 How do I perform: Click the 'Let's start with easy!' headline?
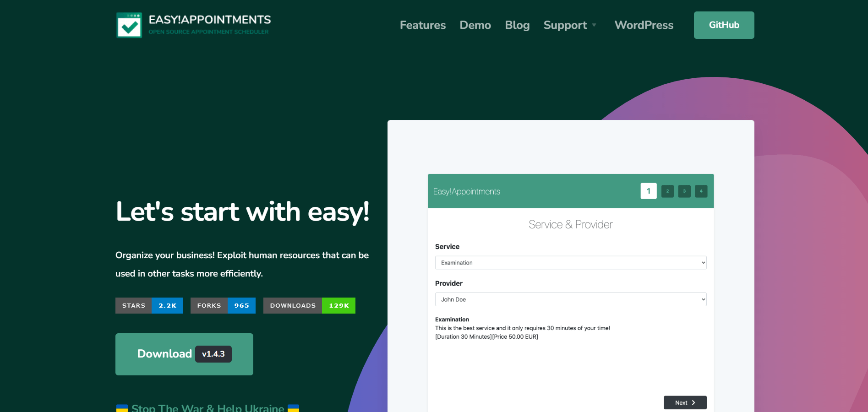click(x=243, y=211)
